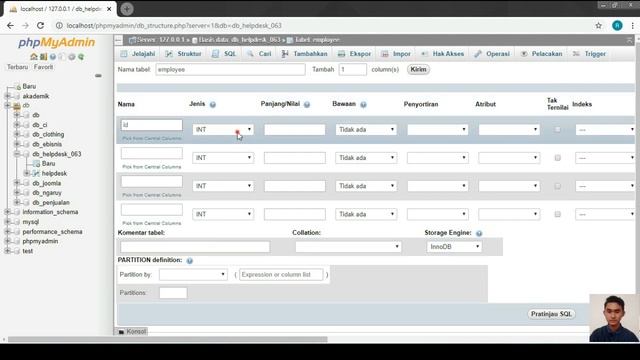Select the db_penjualan database in tree
This screenshot has width=640, height=360.
51,202
